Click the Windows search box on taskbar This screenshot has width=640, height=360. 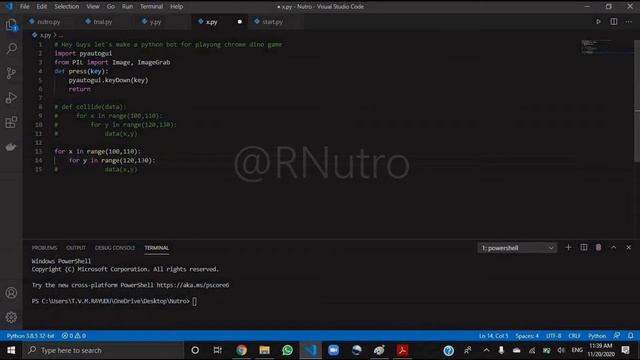point(103,350)
